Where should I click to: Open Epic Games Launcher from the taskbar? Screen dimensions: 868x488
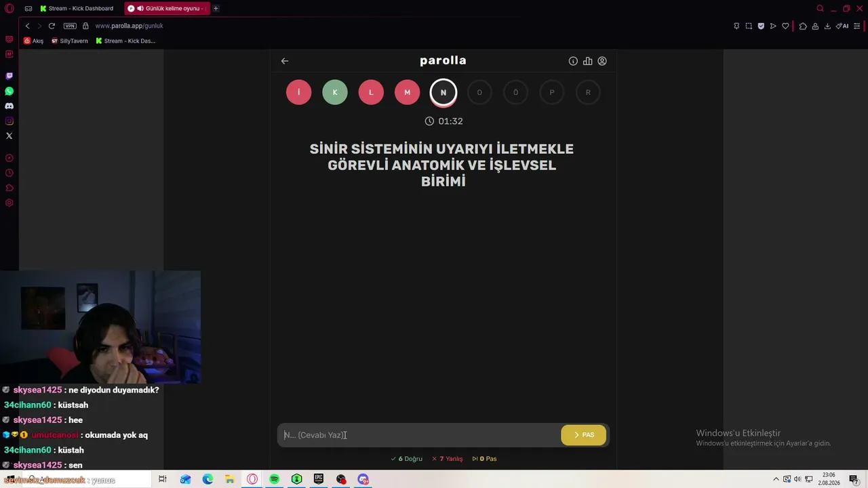point(319,479)
